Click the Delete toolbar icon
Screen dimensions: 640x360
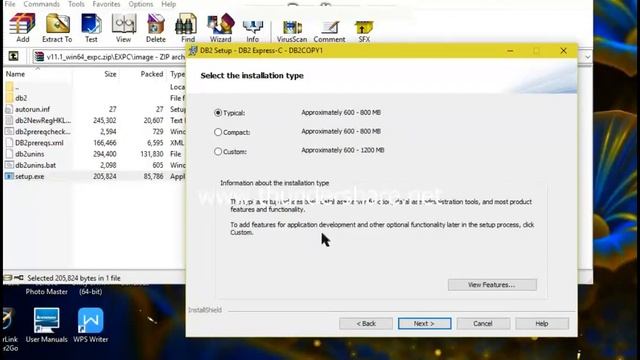point(156,28)
